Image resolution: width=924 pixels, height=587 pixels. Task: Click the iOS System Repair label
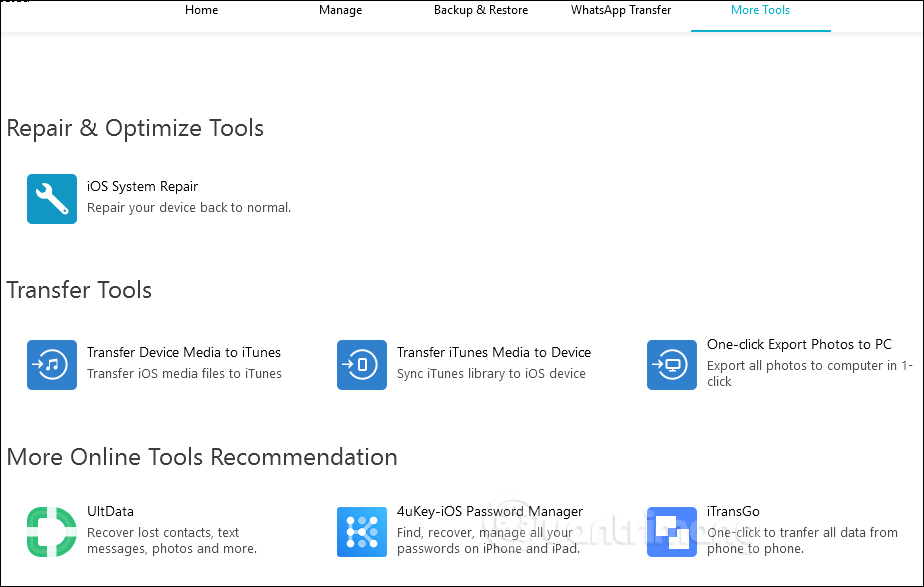pos(142,186)
